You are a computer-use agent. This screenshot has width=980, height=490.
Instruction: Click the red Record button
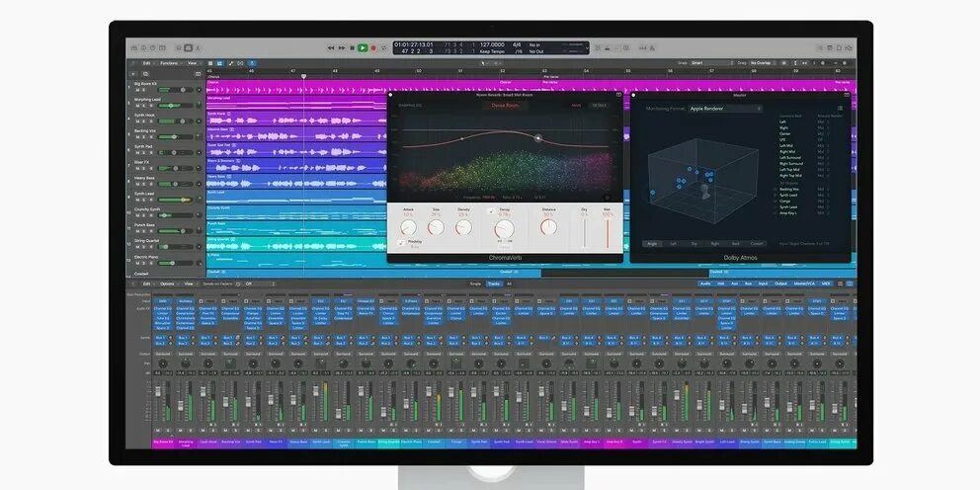tap(373, 48)
